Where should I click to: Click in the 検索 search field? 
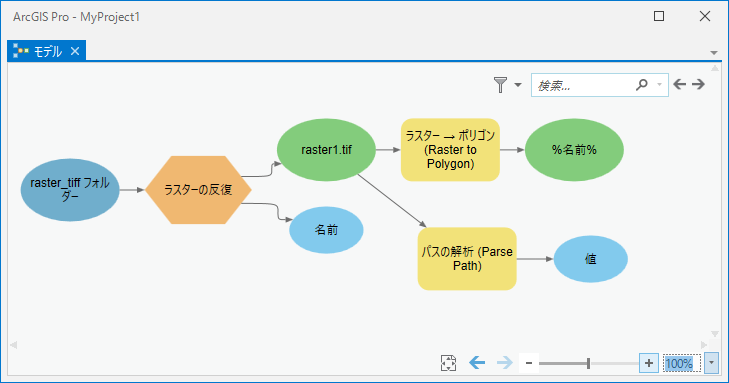pos(583,85)
